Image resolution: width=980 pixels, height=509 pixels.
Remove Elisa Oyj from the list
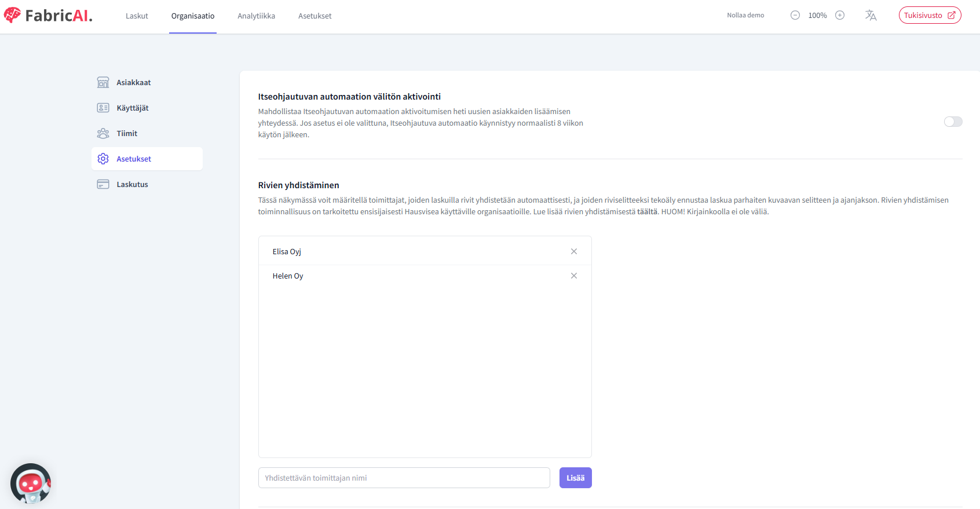(x=574, y=251)
